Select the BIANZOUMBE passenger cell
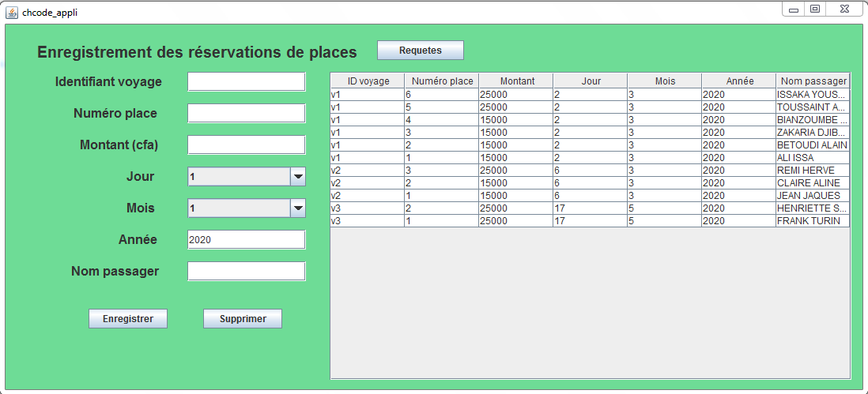 point(813,120)
